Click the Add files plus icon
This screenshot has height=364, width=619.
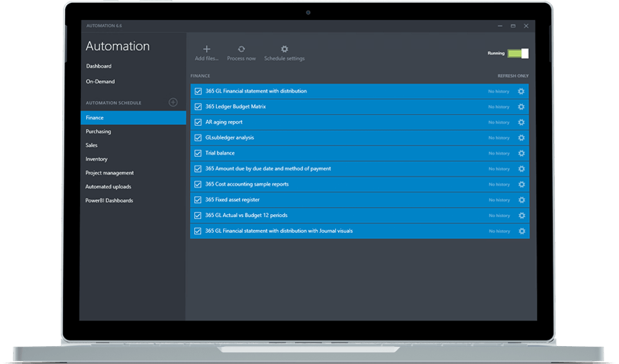[x=207, y=49]
